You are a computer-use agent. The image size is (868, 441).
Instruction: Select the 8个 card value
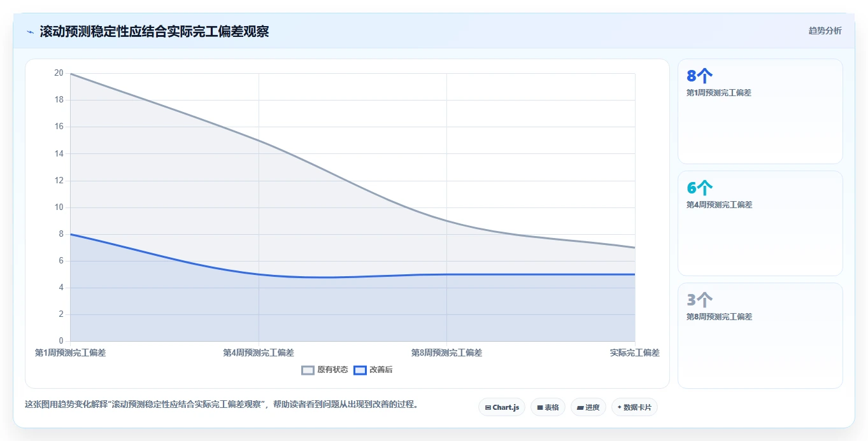tap(699, 76)
